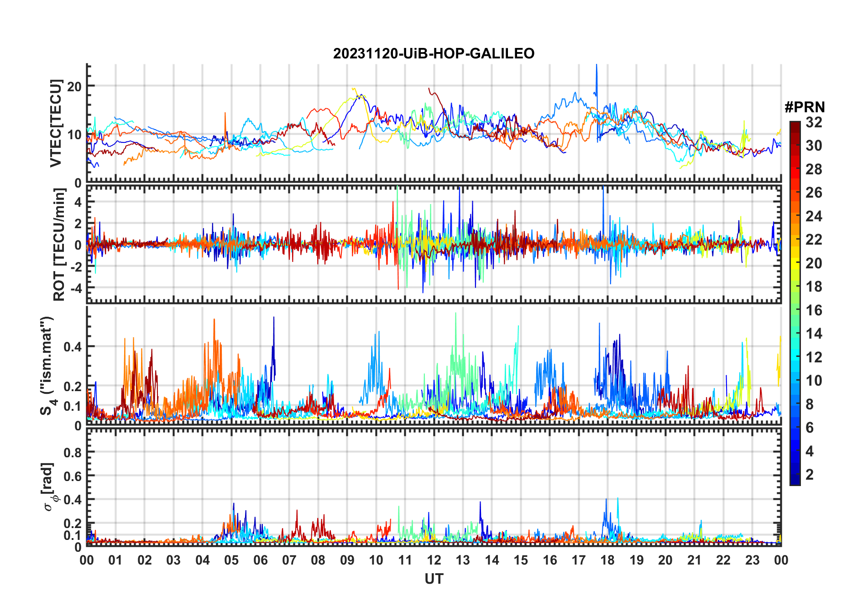This screenshot has height=607, width=868.
Task: Click the 19 hour tick on the UT axis
Action: [637, 560]
